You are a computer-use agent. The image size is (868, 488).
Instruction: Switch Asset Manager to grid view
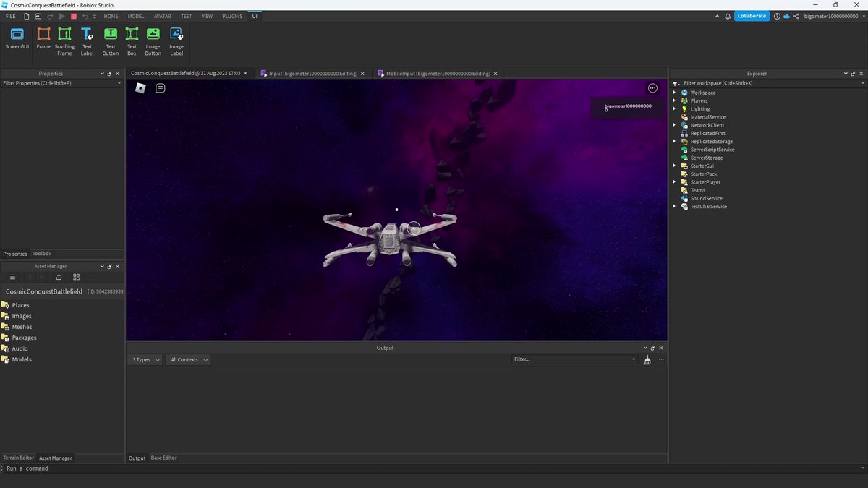[77, 277]
